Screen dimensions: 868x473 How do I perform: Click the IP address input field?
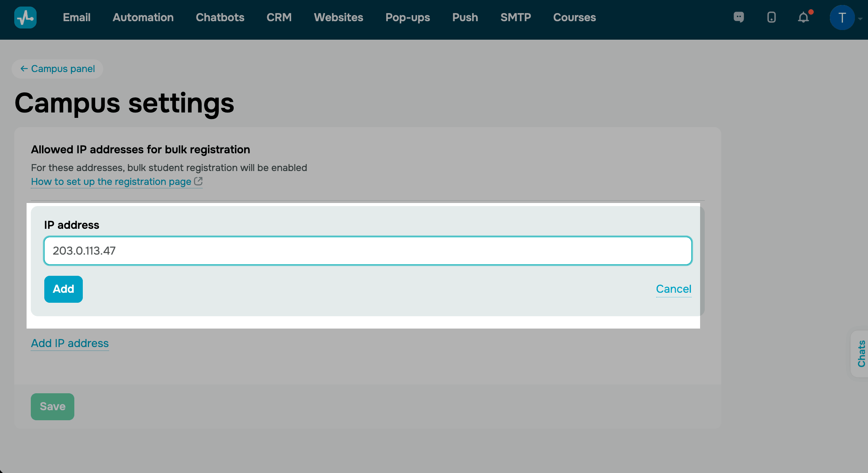click(368, 251)
